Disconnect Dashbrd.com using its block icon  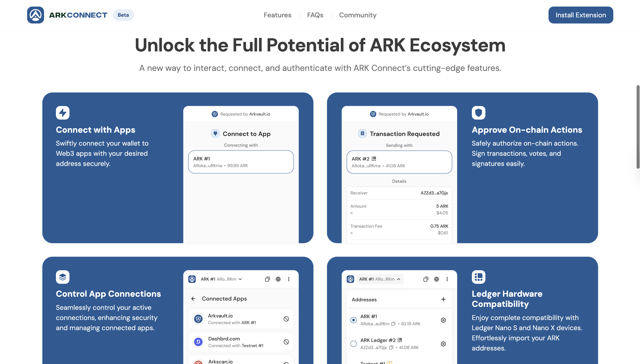(286, 342)
